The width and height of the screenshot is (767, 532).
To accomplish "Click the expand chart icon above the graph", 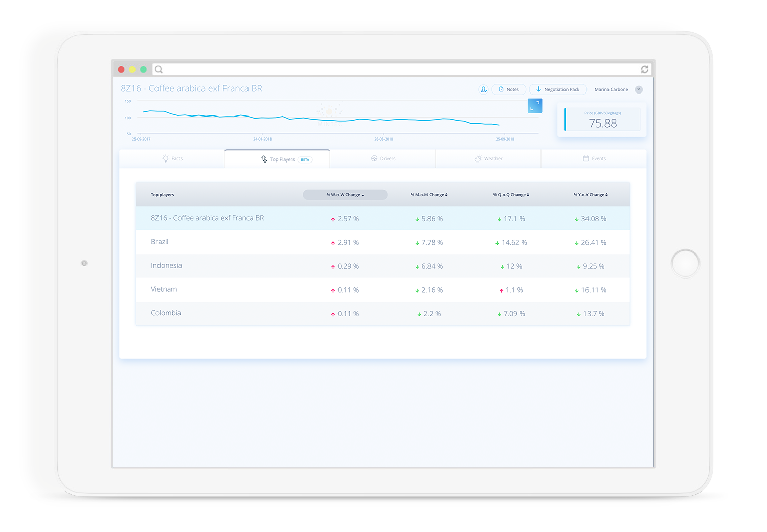I will (535, 106).
